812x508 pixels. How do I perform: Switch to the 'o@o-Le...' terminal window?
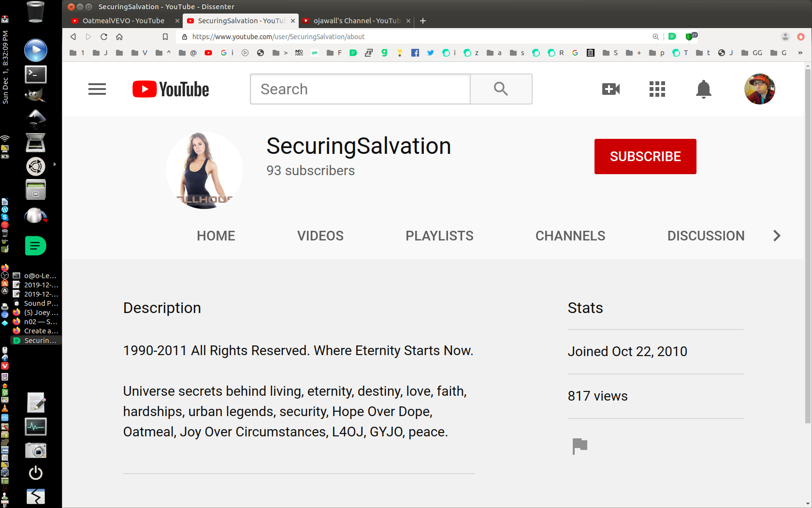pyautogui.click(x=36, y=276)
